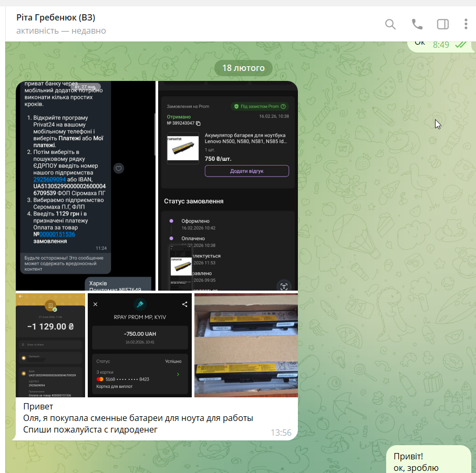Click the 2925609094 link in screenshot
Screen dimensions: 476x473
pyautogui.click(x=49, y=179)
